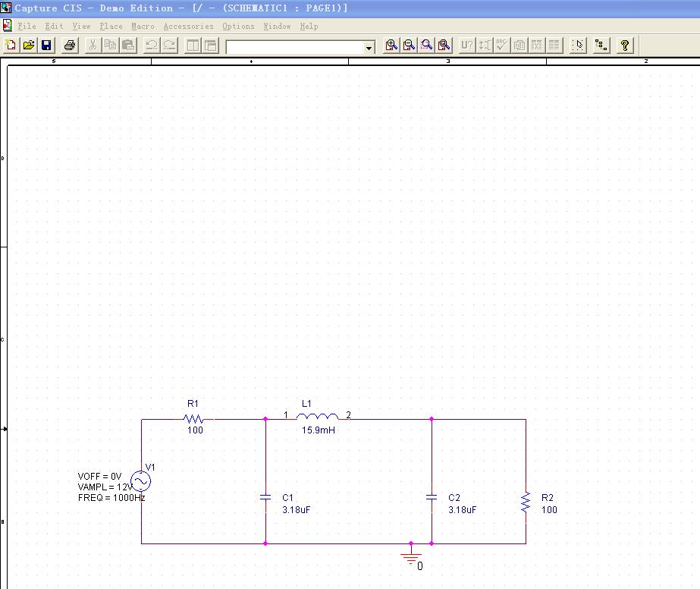Open a file with the folder icon
The width and height of the screenshot is (700, 589).
(x=29, y=45)
